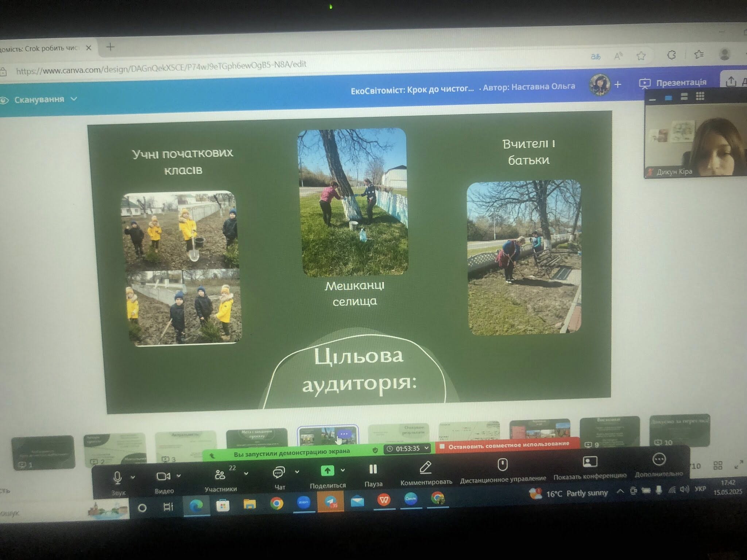Screen dimensions: 747x560
Task: Mute microphone with the Звук icon in Zoom
Action: tap(117, 478)
